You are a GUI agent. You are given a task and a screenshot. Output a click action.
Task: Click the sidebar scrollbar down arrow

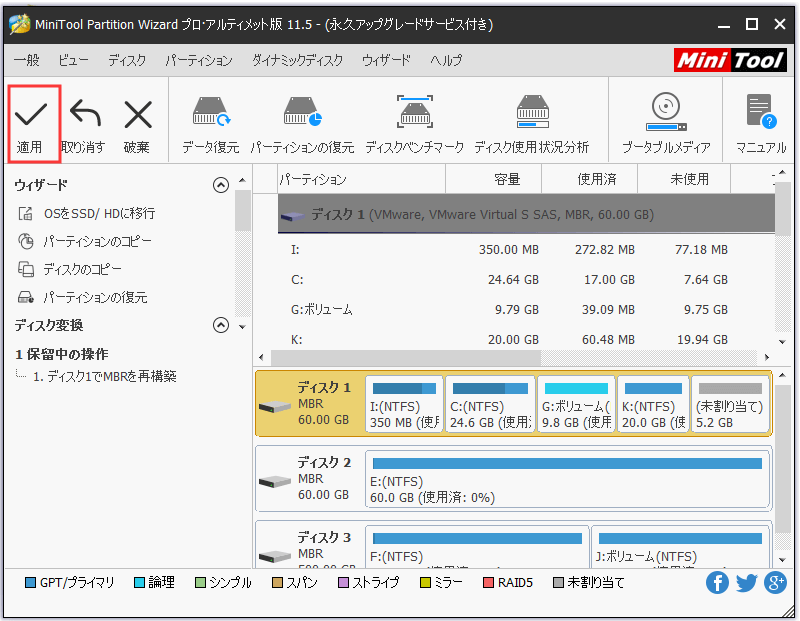(x=241, y=327)
